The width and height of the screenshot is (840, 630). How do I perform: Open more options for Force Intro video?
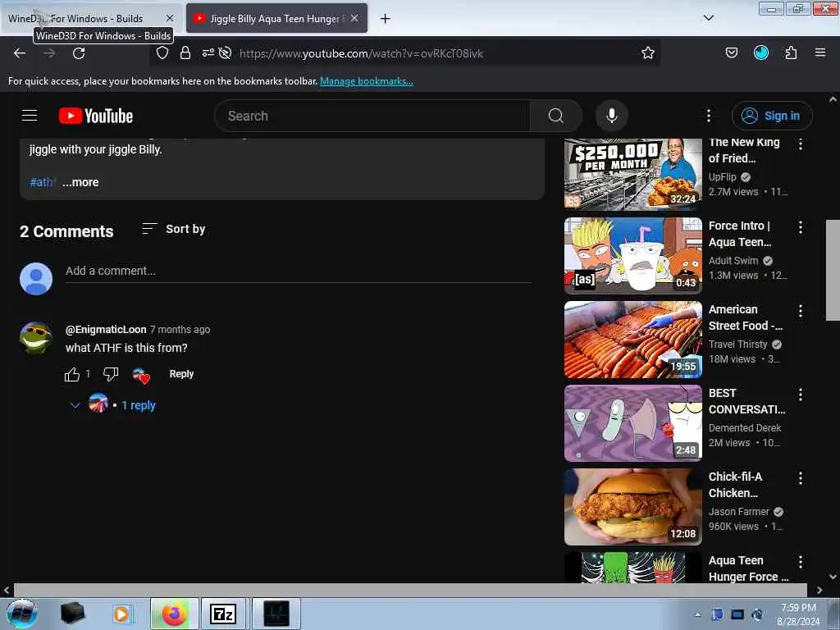point(801,227)
